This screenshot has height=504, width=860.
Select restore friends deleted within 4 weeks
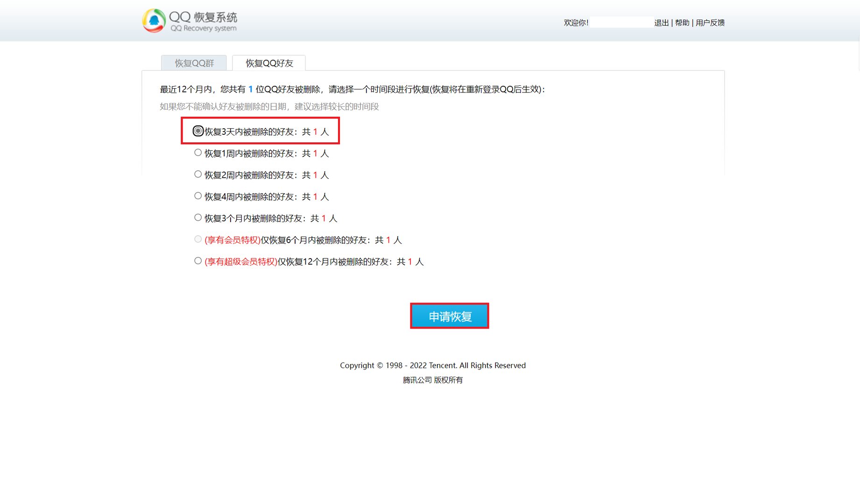pos(197,196)
